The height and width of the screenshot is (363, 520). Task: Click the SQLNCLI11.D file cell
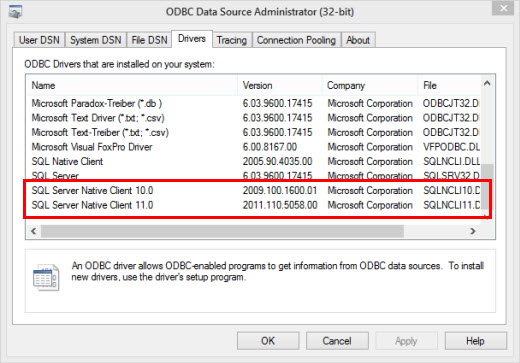coord(451,205)
